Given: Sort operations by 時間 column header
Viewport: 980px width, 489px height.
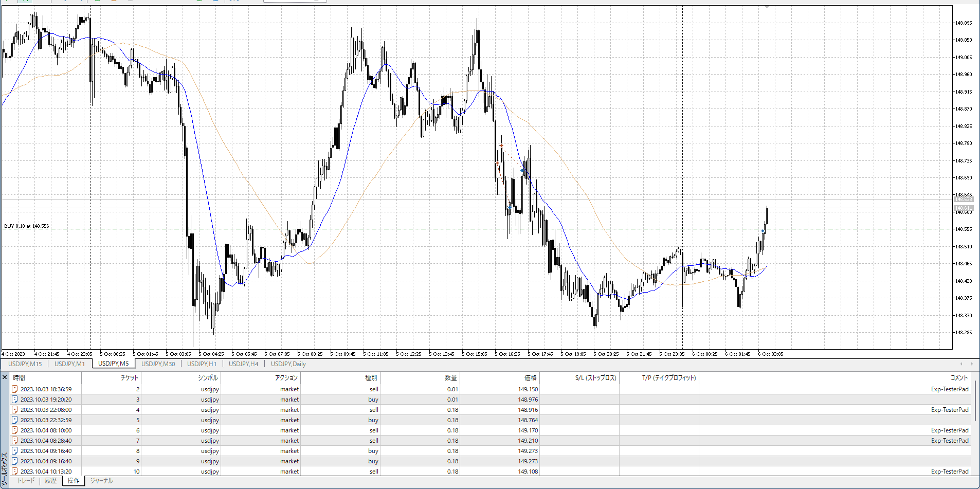Looking at the screenshot, I should tap(19, 377).
